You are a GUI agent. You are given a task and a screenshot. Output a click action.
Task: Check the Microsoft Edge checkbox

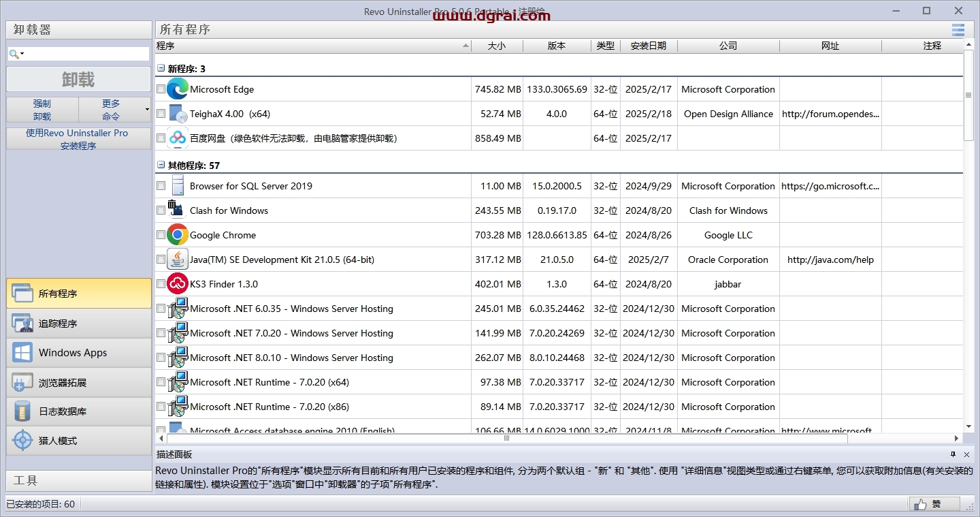(x=161, y=89)
